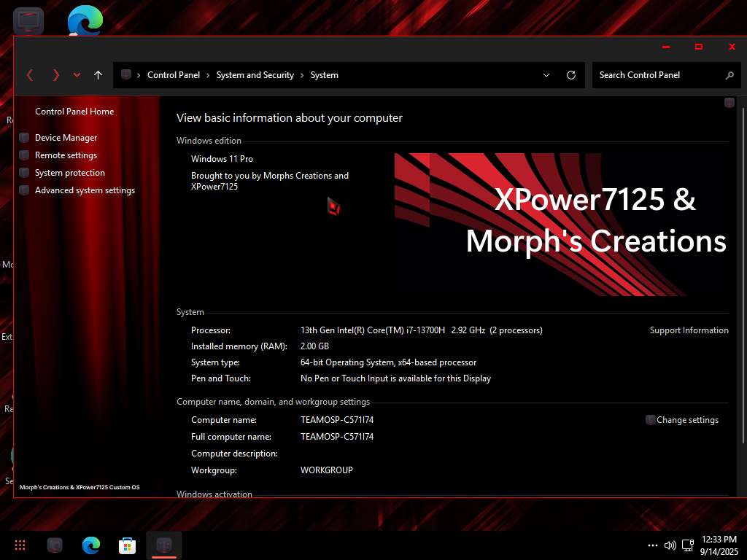Click the search magnifier icon
The height and width of the screenshot is (560, 747).
[x=729, y=75]
